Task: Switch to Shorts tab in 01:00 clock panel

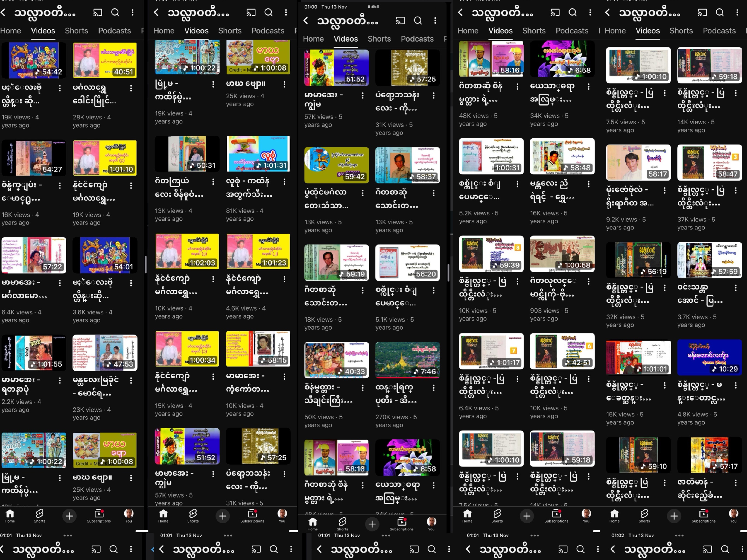Action: tap(379, 39)
